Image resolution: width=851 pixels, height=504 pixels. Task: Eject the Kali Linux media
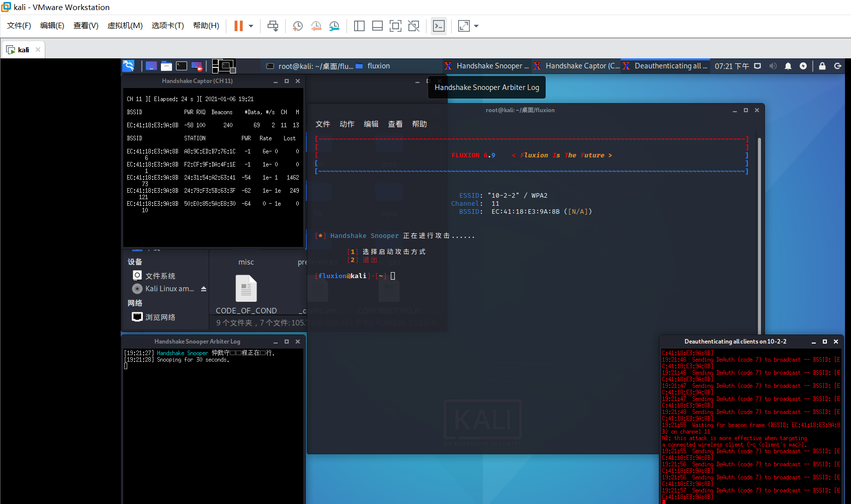(204, 289)
